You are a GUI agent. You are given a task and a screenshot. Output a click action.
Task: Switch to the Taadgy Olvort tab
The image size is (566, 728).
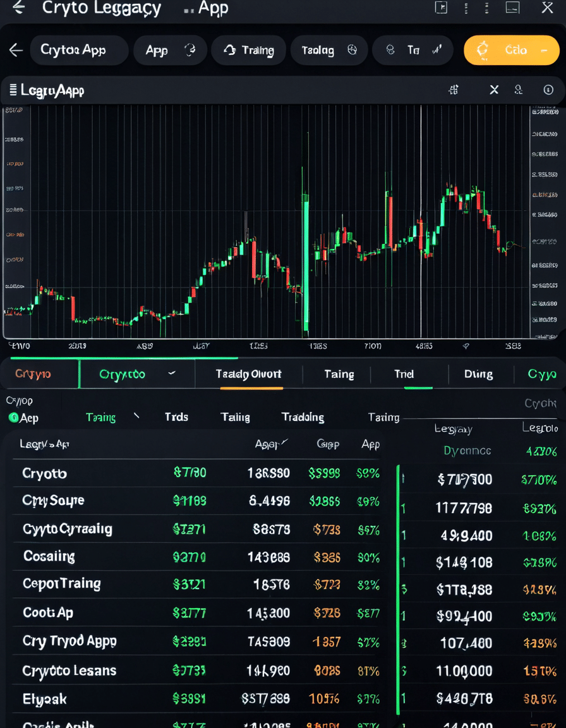[x=249, y=374]
